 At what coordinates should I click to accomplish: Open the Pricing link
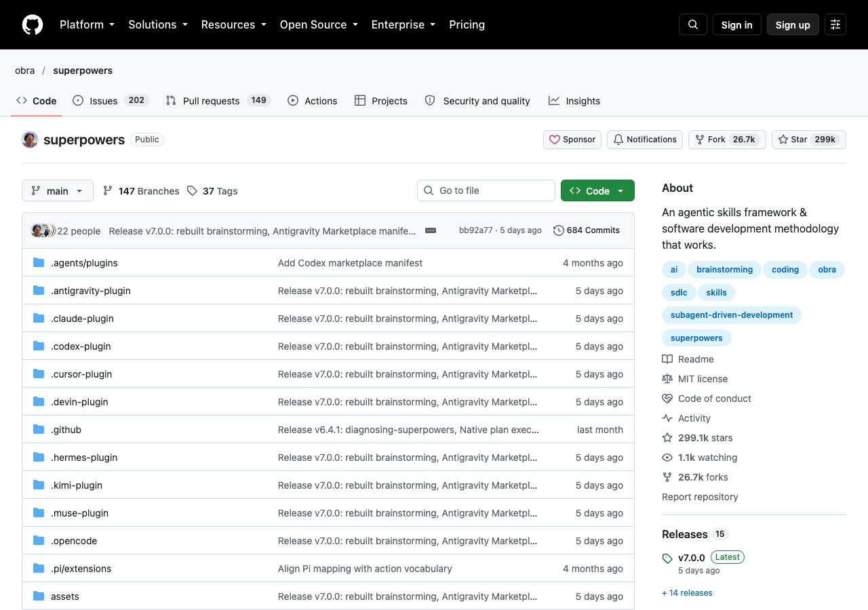[x=467, y=24]
